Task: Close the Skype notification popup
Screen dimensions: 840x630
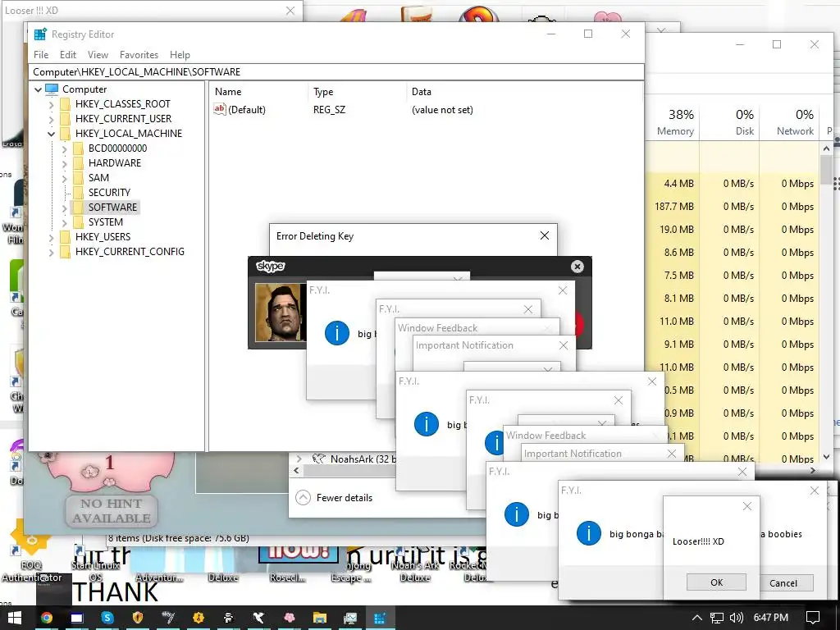Action: [577, 267]
